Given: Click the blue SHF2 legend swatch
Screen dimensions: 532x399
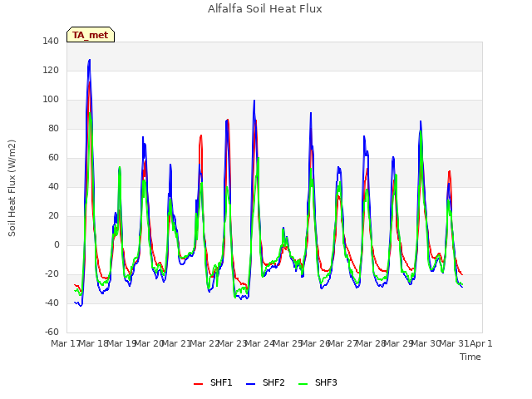Looking at the screenshot, I should 250,384.
